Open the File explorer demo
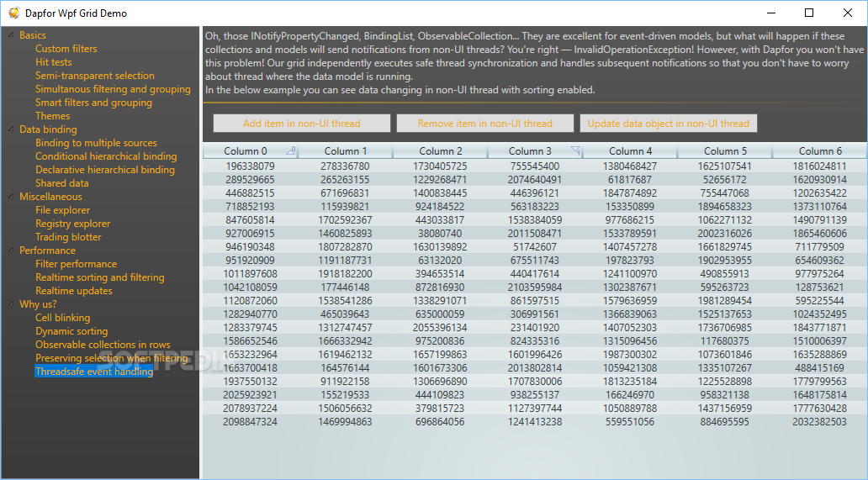Image resolution: width=868 pixels, height=480 pixels. point(62,210)
